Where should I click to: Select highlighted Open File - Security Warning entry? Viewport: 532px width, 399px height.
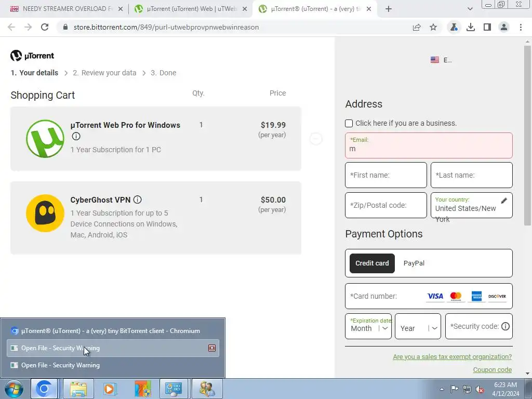pos(113,348)
